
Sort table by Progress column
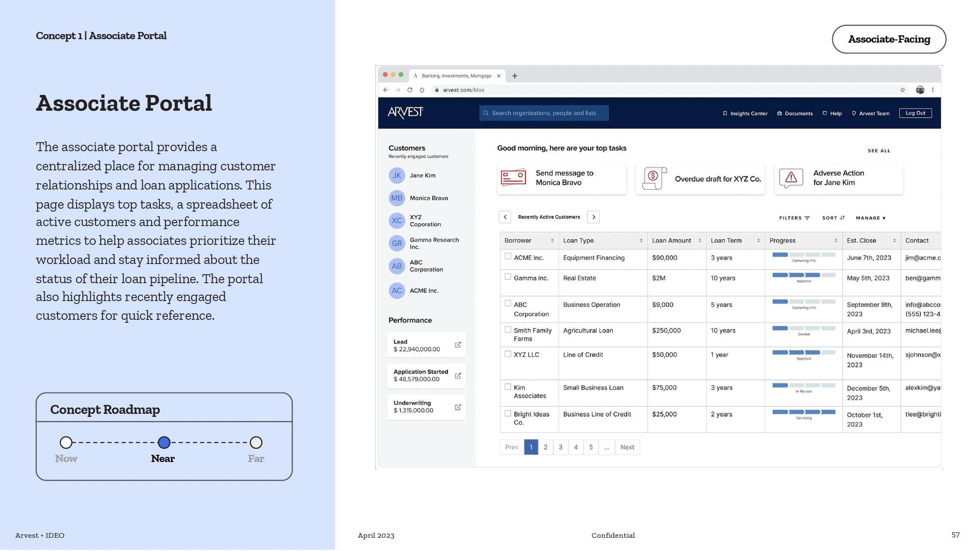tap(836, 241)
